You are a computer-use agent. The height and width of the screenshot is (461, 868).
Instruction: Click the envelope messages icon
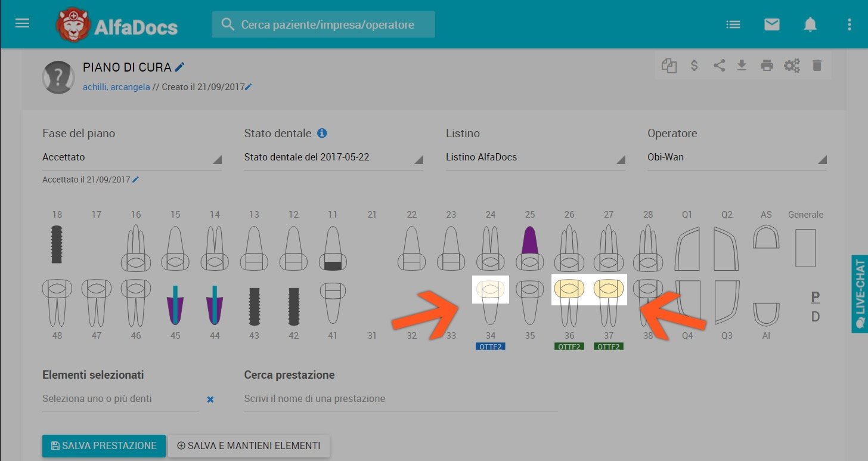[x=772, y=24]
